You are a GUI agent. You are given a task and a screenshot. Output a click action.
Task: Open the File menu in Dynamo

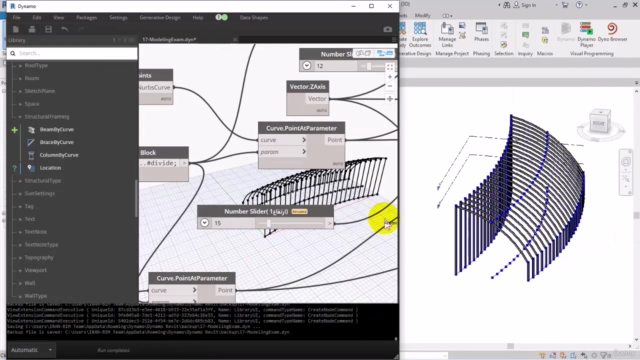16,18
